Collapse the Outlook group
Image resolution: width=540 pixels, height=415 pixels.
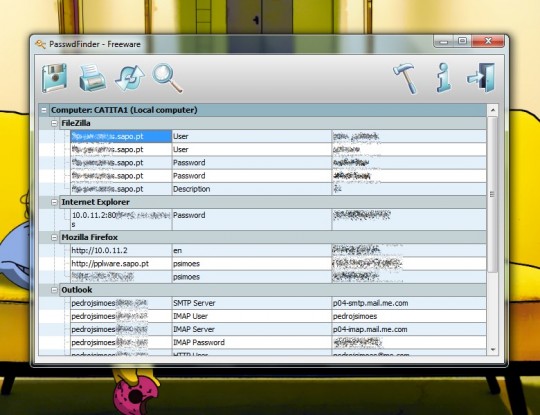54,290
